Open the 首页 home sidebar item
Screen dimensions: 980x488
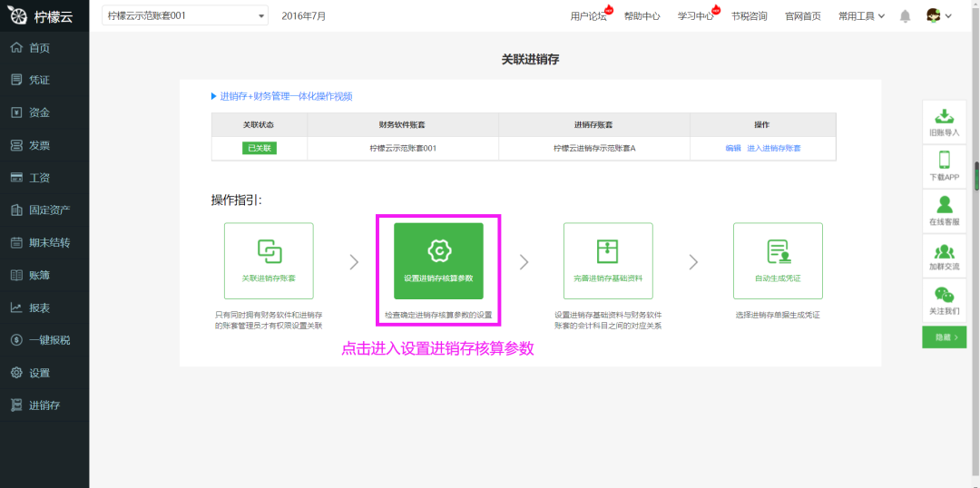[44, 47]
